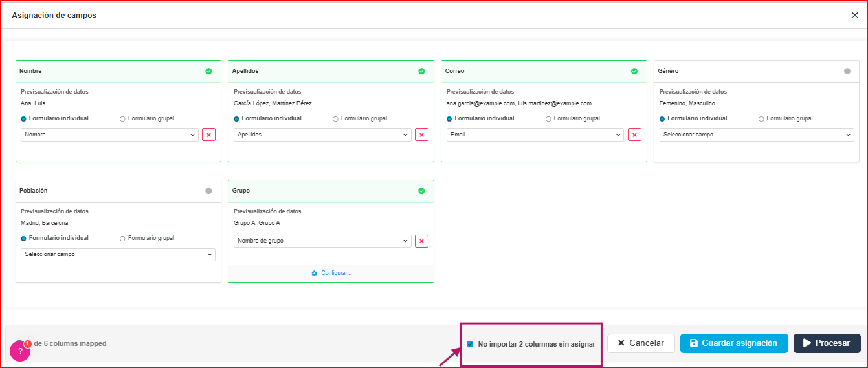
Task: Close the Asignación de campos dialog
Action: click(x=854, y=16)
